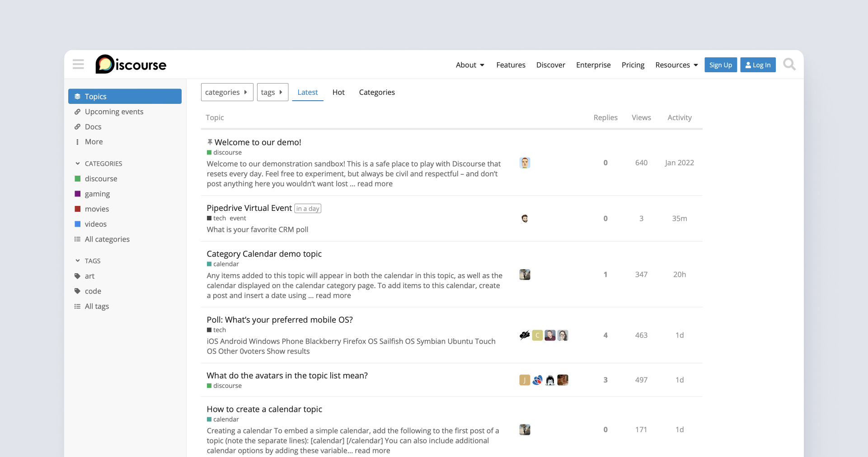Select the stacked-layers Topics icon in sidebar
This screenshot has height=457, width=868.
pos(78,96)
